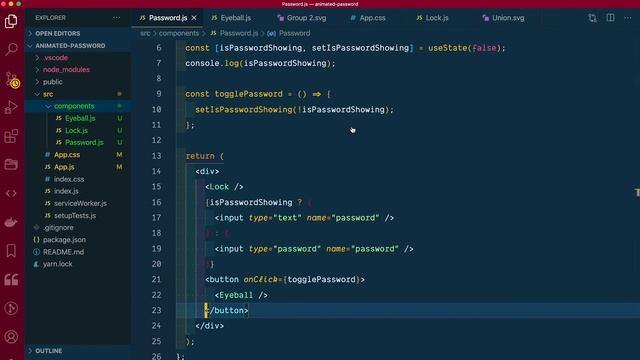Click the console.log statement on line 7
Viewport: 640px width, 360px height.
260,64
